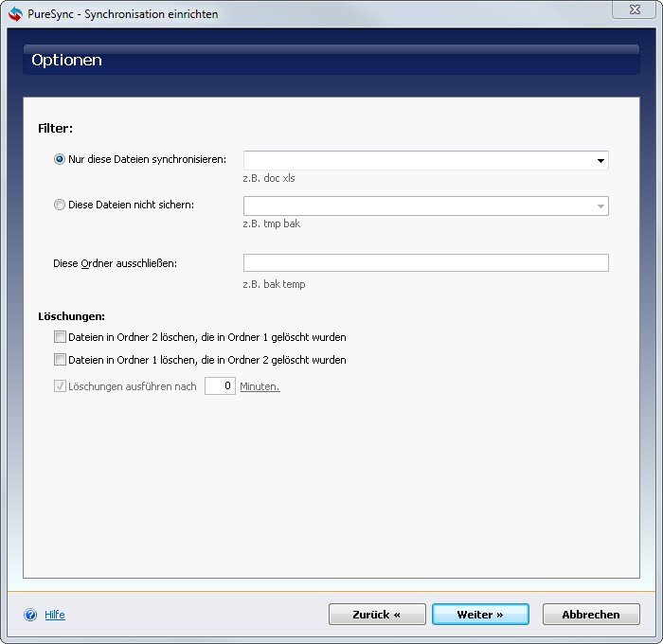This screenshot has width=663, height=644.
Task: Click inside the 'Nur diese Dateien synchronisieren' combo field
Action: coord(417,161)
